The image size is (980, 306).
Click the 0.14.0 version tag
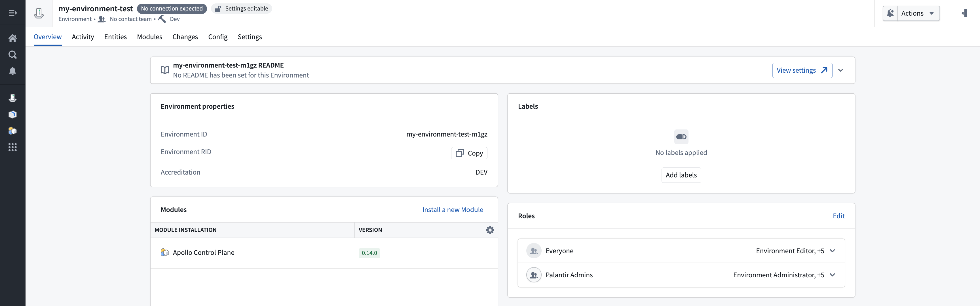[x=369, y=253]
